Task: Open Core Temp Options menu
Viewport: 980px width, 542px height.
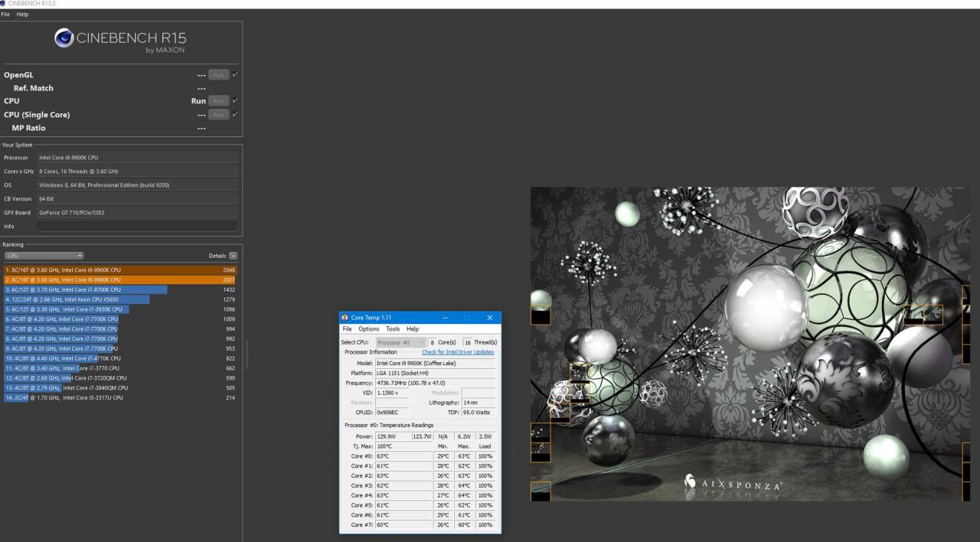Action: point(368,329)
